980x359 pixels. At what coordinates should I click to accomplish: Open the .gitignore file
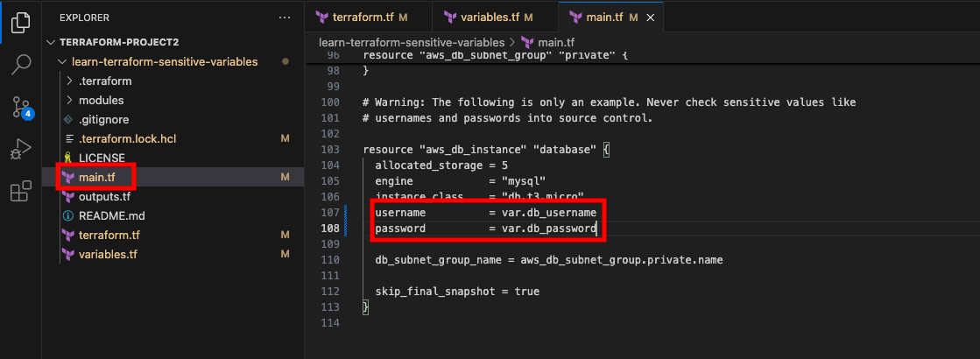103,119
